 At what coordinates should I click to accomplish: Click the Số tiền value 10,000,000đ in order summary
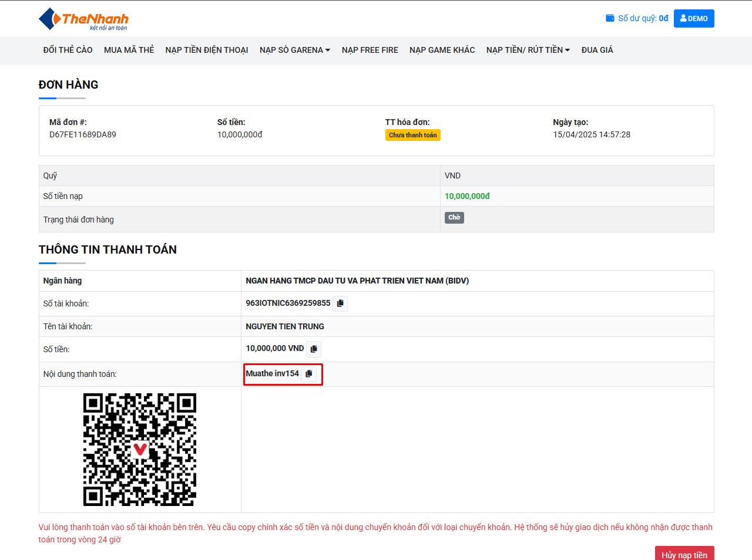point(240,134)
